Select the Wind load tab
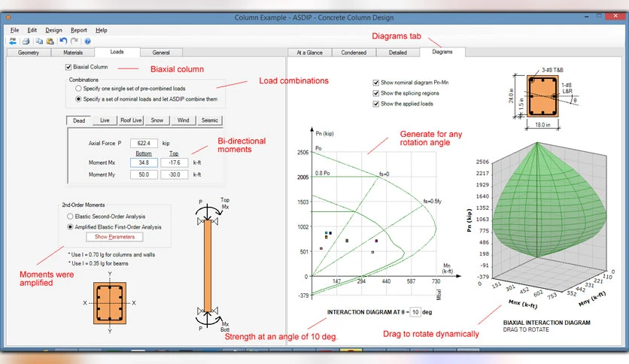The height and width of the screenshot is (364, 629). (184, 120)
